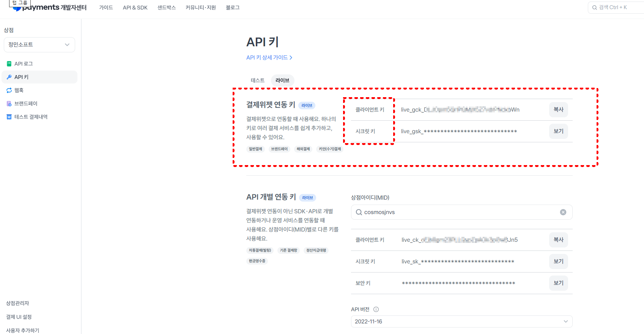644x334 pixels.
Task: Open the 정민소프트 store dropdown
Action: [39, 45]
